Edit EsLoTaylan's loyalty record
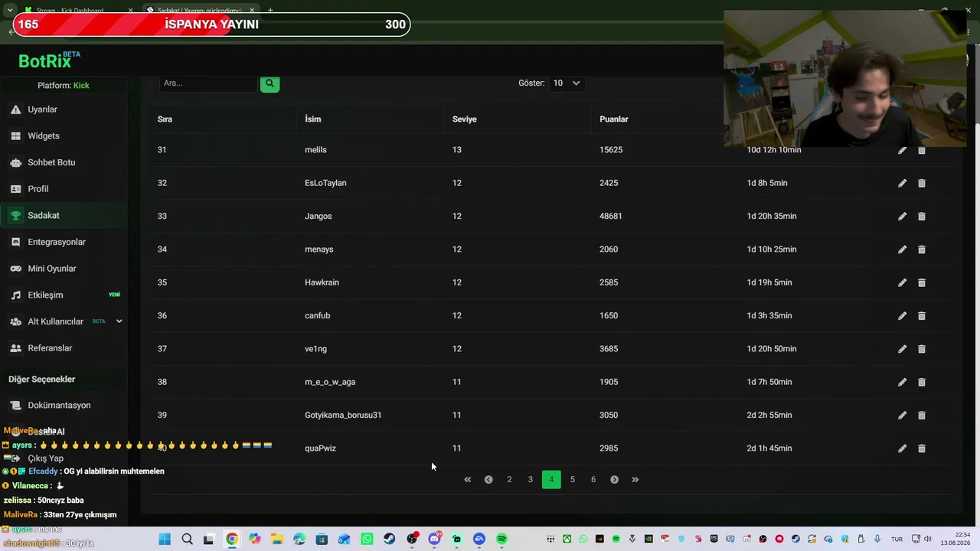The image size is (980, 551). click(x=902, y=183)
